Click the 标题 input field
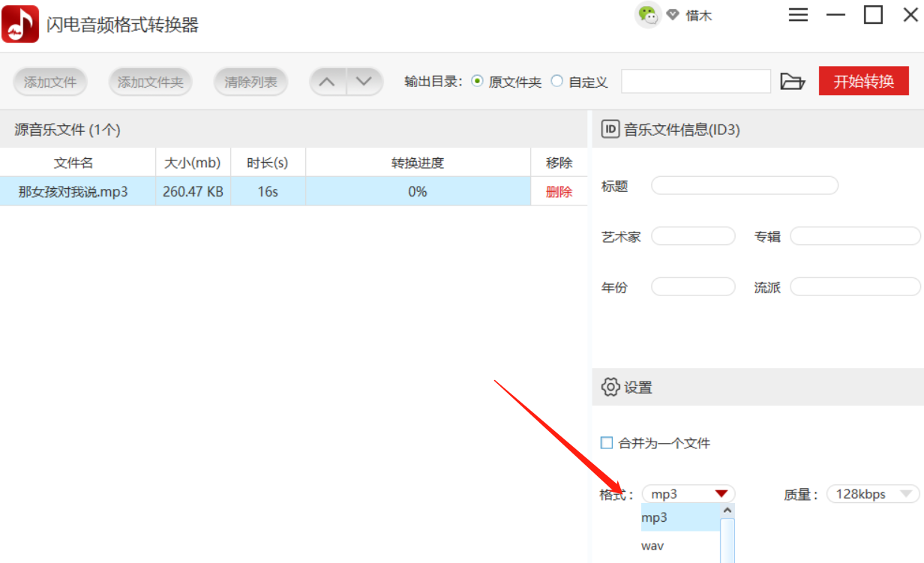This screenshot has height=563, width=924. 745,185
